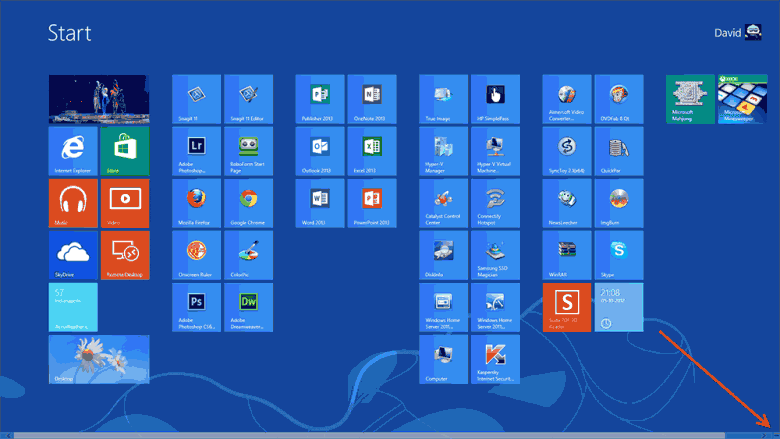Screen dimensions: 780x439
Task: Open Aimersoft Video Converter
Action: pos(567,99)
